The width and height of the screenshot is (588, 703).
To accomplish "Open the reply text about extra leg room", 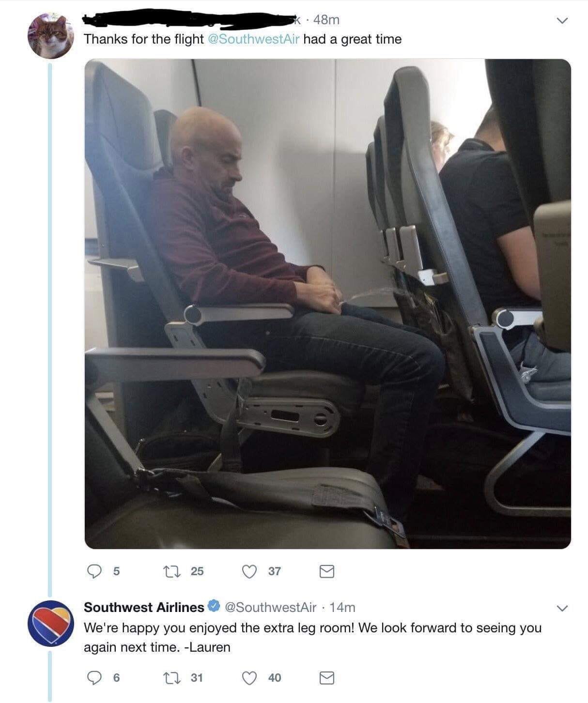I will tap(312, 638).
